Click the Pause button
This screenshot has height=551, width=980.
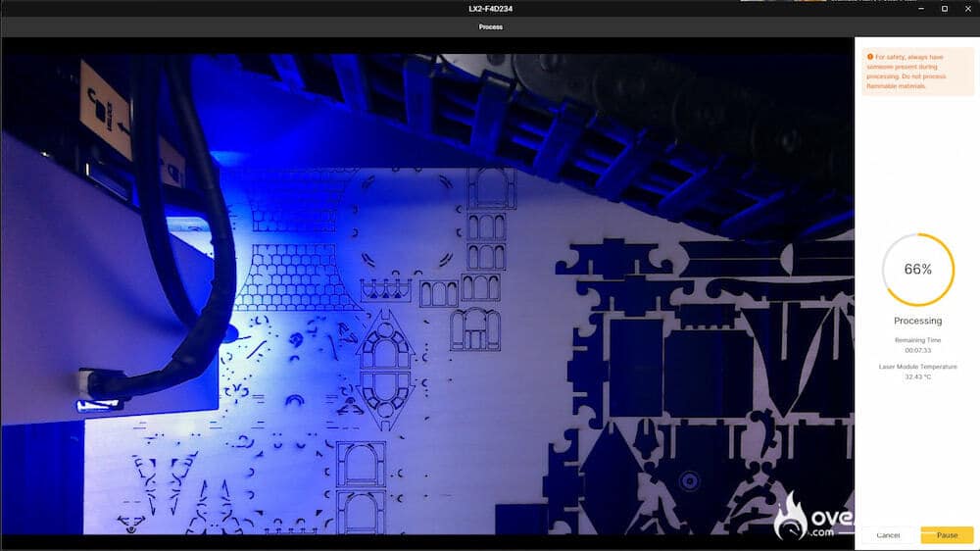pos(947,534)
